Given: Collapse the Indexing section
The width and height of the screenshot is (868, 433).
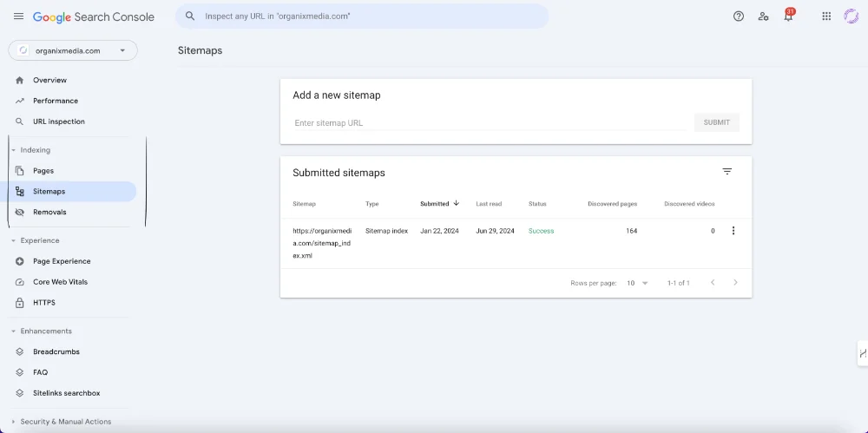Looking at the screenshot, I should pos(13,150).
